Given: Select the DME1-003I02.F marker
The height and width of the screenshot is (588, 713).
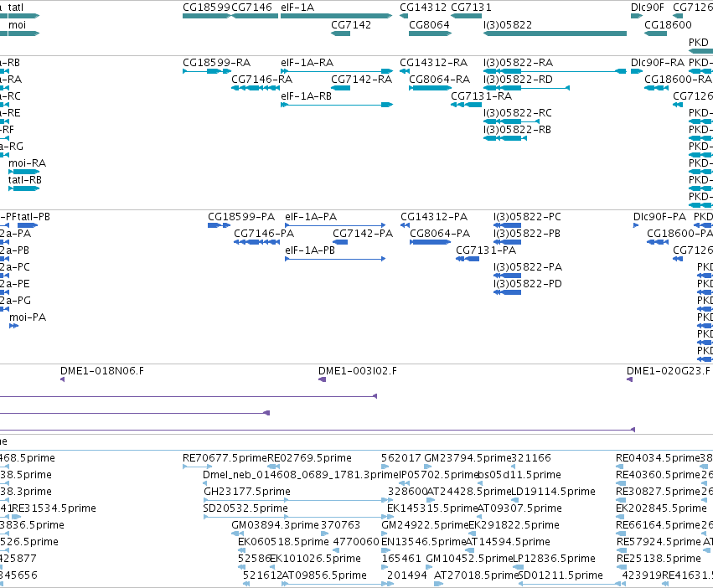Looking at the screenshot, I should pos(322,379).
